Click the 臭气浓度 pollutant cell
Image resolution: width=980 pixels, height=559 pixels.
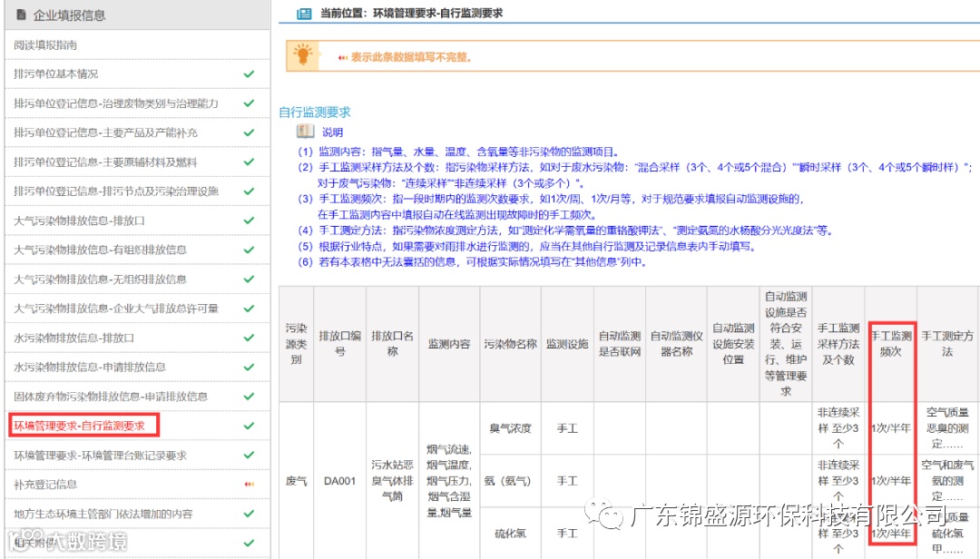click(510, 428)
